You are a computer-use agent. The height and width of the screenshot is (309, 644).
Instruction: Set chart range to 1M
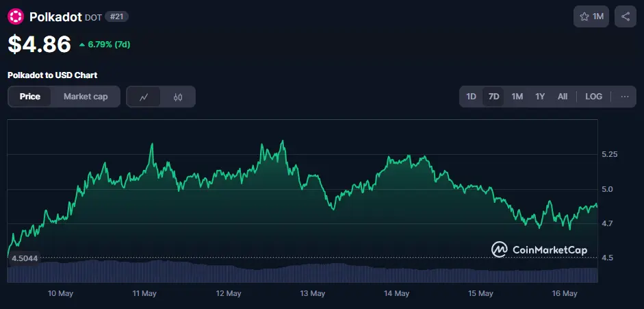(x=517, y=97)
